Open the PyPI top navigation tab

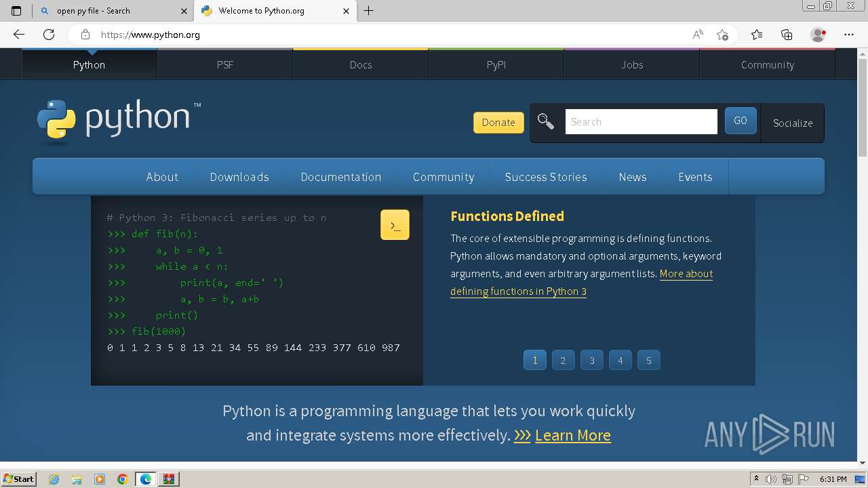[496, 64]
